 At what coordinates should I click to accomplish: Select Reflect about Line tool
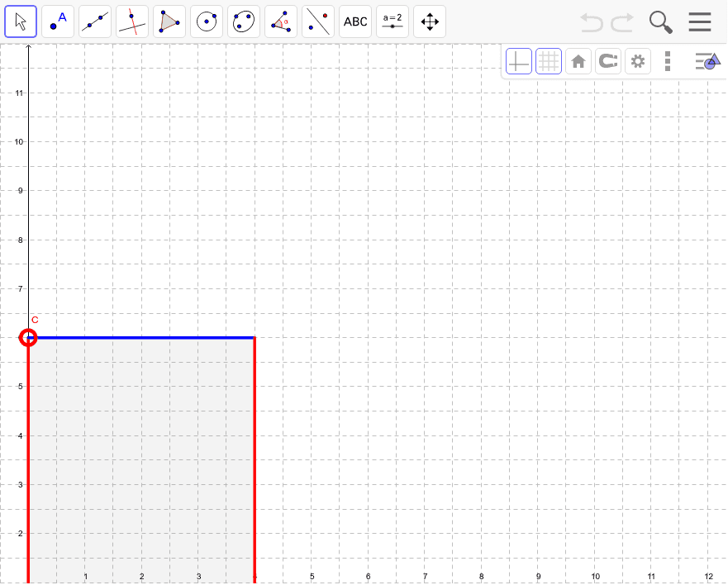[x=317, y=21]
